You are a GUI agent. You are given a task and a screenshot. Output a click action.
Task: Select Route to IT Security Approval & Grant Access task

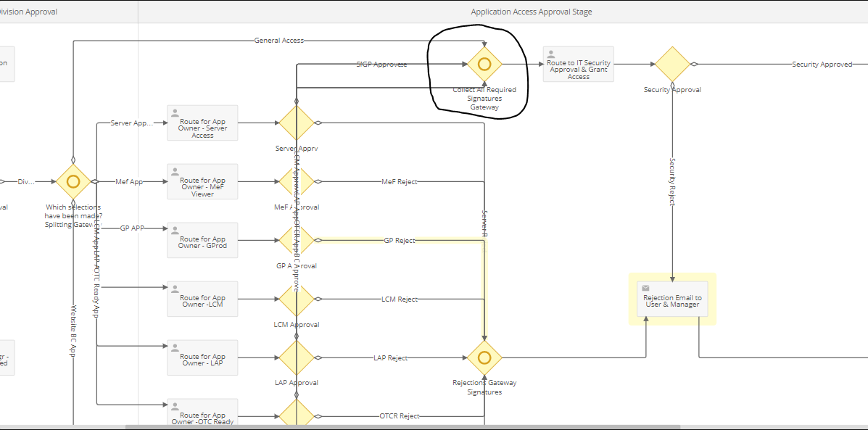point(579,65)
